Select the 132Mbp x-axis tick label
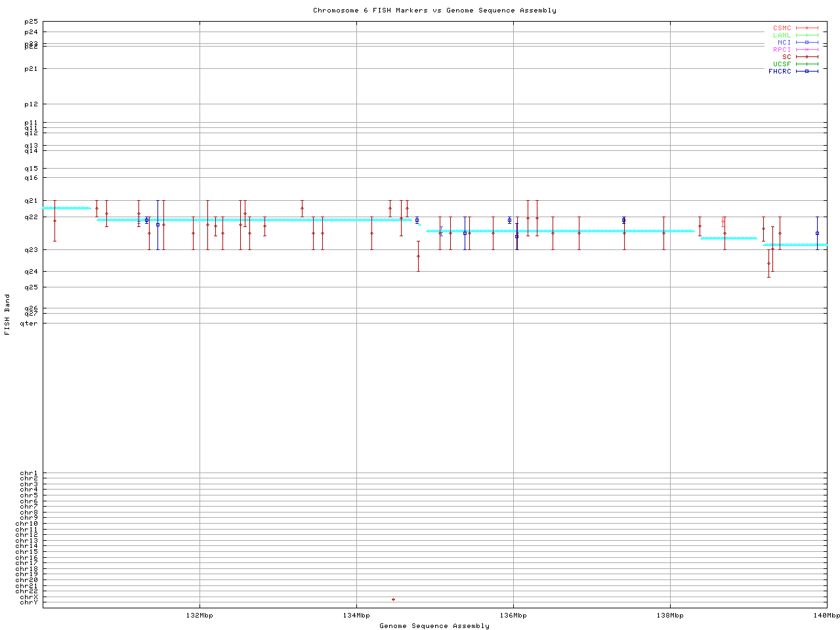Image resolution: width=840 pixels, height=630 pixels. click(199, 616)
